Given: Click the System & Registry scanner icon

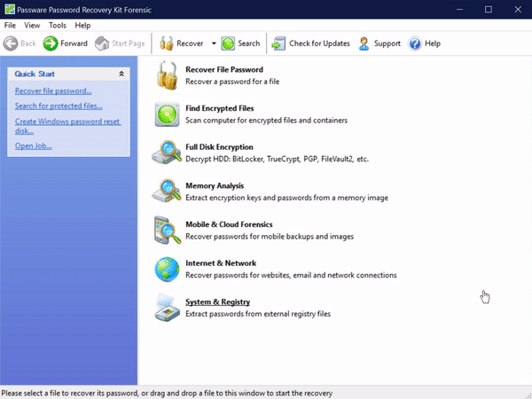Looking at the screenshot, I should 167,308.
